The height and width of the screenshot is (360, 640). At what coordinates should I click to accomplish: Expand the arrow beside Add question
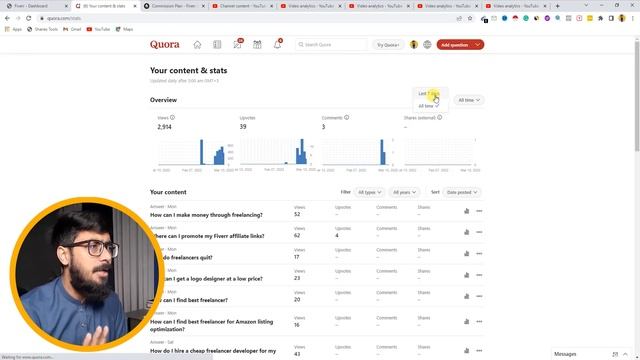click(x=478, y=45)
